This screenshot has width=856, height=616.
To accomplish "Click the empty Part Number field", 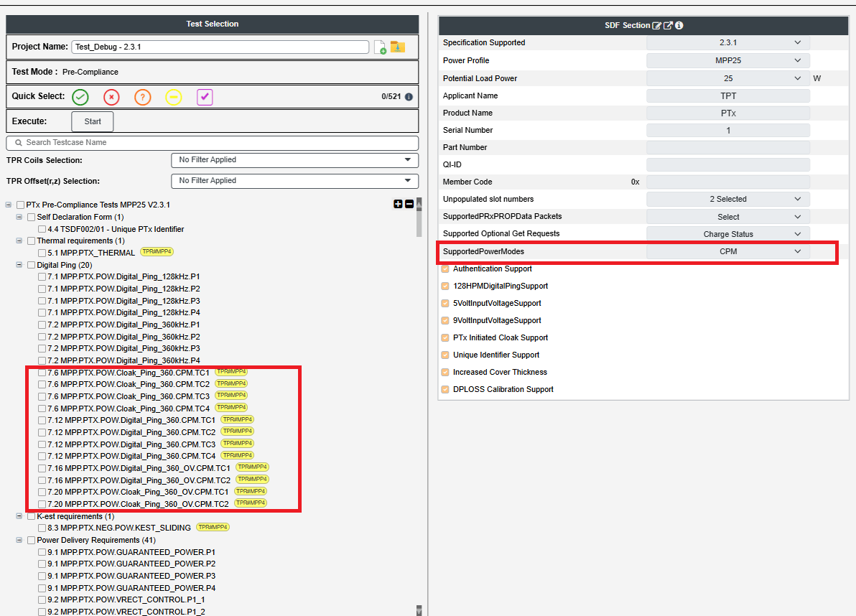I will 727,148.
